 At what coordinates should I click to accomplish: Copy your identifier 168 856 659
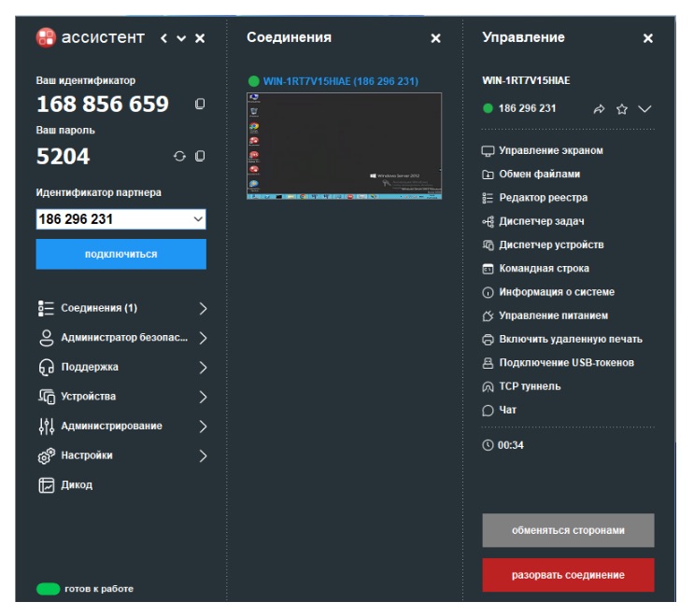tap(200, 104)
